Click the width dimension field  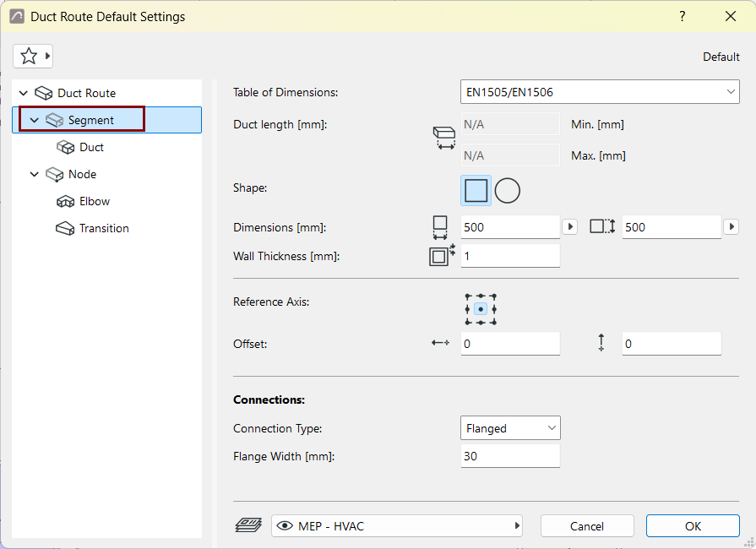coord(510,227)
